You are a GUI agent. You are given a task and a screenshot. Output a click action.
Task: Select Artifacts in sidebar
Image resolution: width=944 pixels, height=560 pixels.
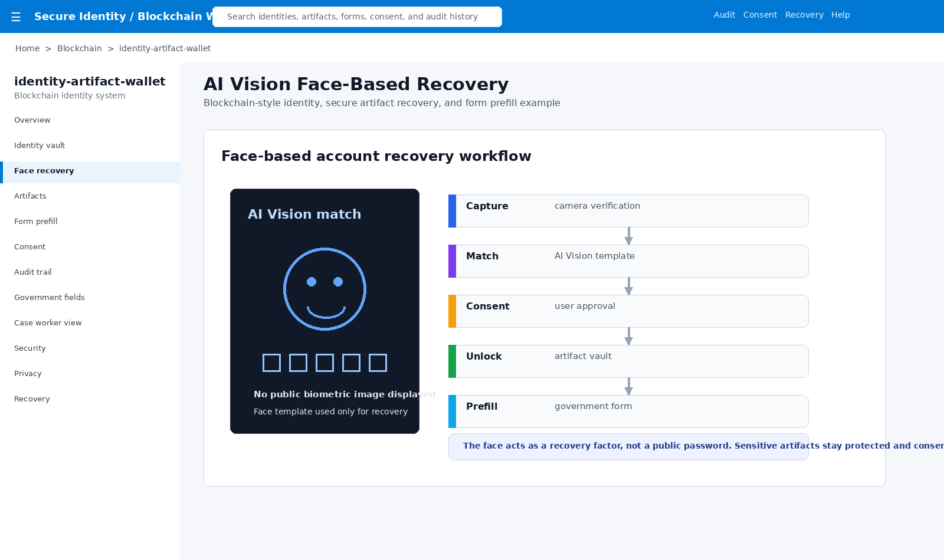tap(90, 196)
